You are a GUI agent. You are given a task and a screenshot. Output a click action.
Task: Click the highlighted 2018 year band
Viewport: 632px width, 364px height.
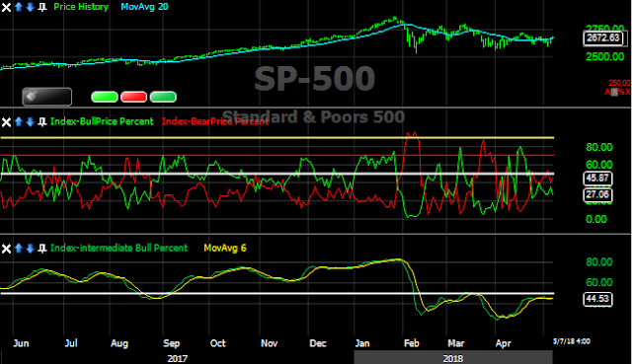[453, 357]
